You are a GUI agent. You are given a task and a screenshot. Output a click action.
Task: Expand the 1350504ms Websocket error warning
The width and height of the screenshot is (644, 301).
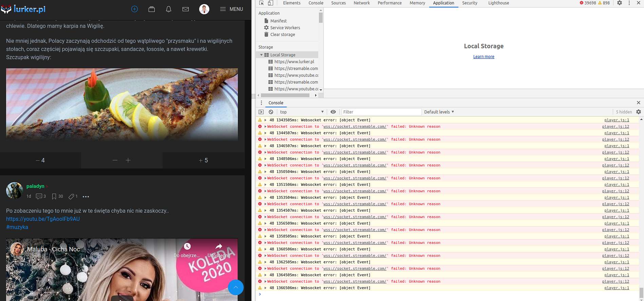tap(265, 172)
